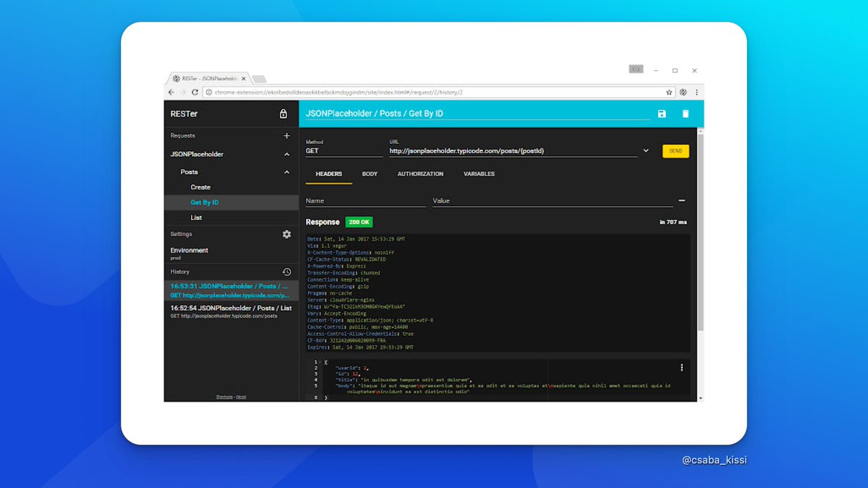Collapse the Posts folder
The width and height of the screenshot is (868, 488).
point(286,172)
